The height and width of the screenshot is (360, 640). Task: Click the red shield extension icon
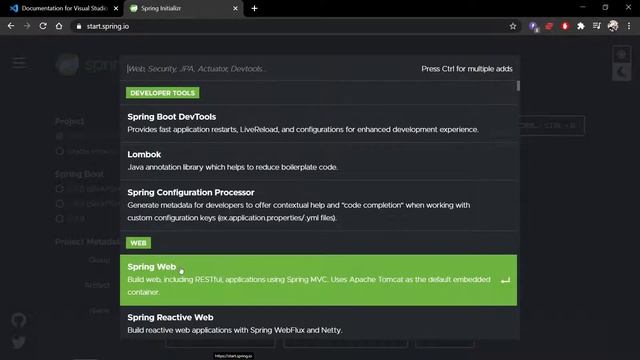[x=565, y=26]
